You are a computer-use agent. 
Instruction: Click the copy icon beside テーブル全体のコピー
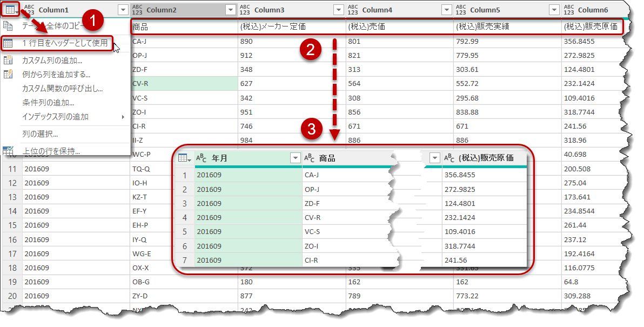8,26
